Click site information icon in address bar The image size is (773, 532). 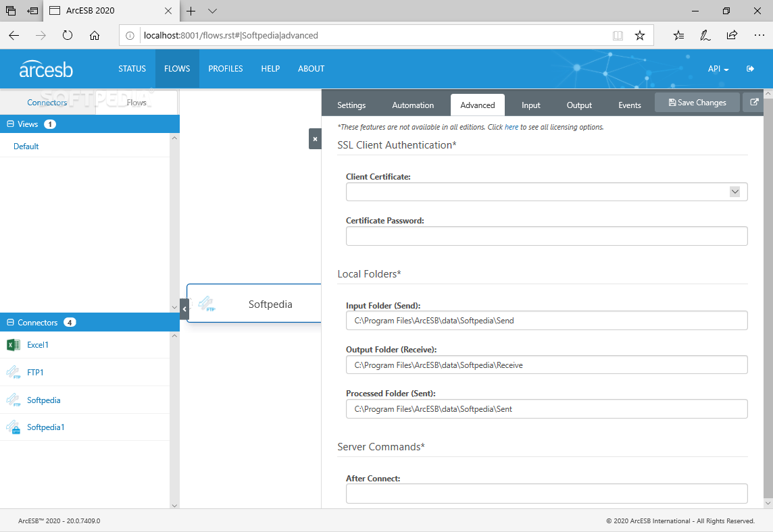[130, 36]
